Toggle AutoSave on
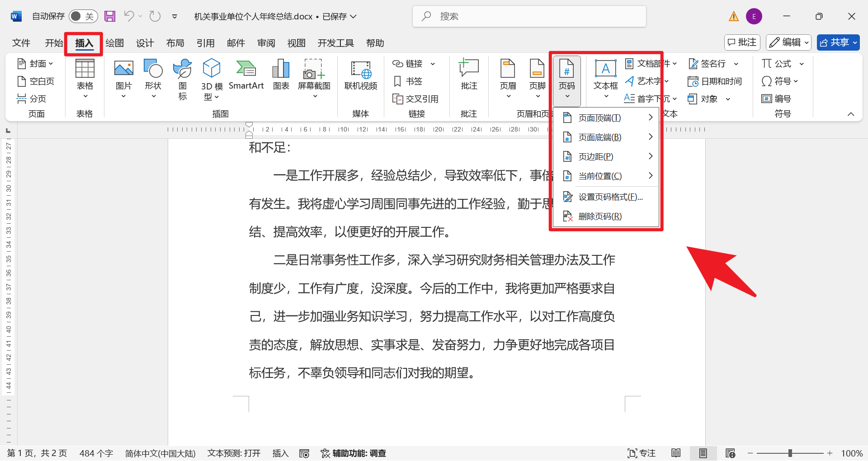The image size is (868, 461). pos(83,16)
